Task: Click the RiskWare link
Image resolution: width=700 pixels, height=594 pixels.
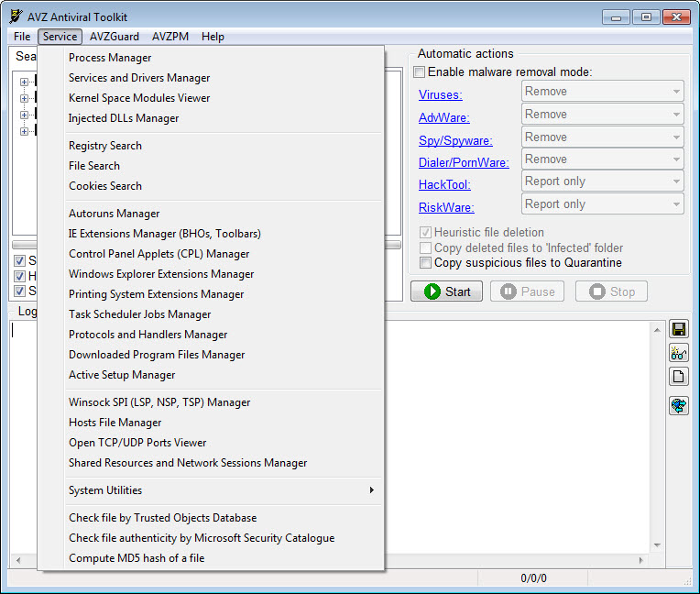Action: [446, 207]
